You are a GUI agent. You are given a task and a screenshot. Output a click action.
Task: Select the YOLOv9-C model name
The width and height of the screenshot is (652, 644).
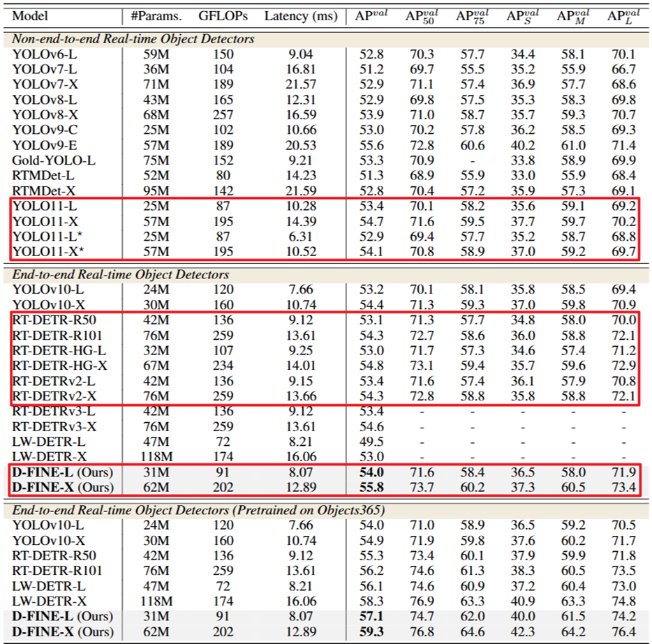pyautogui.click(x=45, y=130)
